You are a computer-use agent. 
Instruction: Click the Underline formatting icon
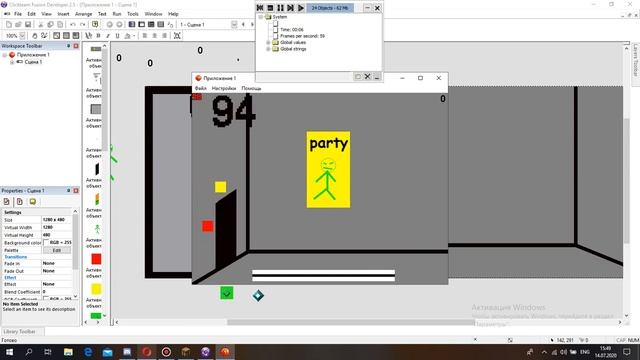[x=117, y=36]
